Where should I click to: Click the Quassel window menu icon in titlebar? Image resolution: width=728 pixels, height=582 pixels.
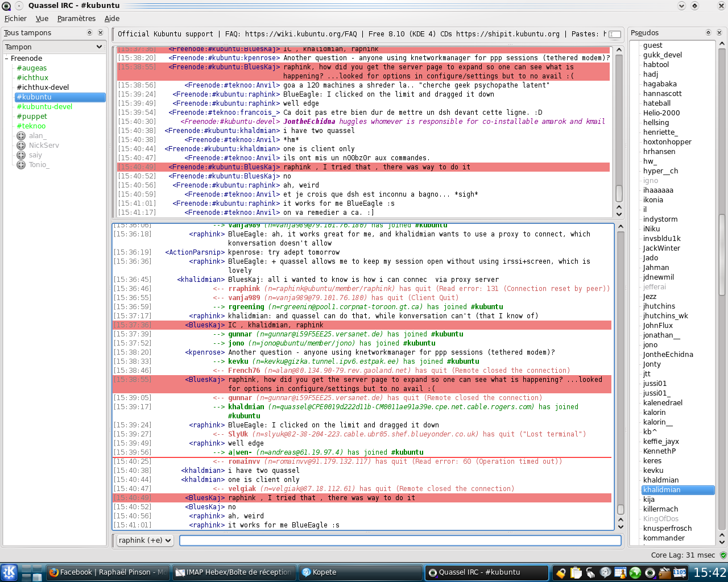pyautogui.click(x=6, y=6)
